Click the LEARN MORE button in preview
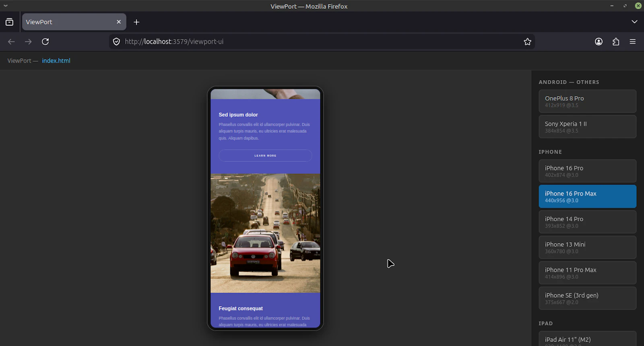This screenshot has width=644, height=346. (265, 156)
